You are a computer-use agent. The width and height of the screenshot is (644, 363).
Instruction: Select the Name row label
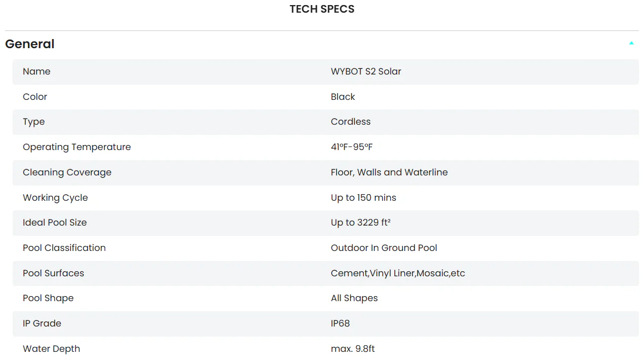[x=36, y=71]
